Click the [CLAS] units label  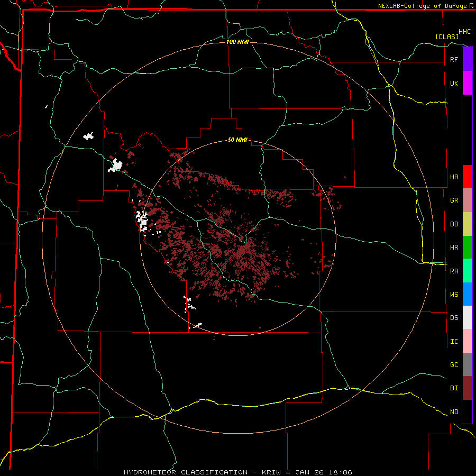tap(447, 36)
